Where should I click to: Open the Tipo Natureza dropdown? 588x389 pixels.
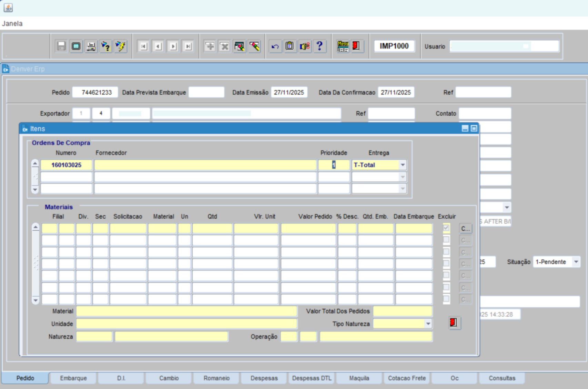428,324
